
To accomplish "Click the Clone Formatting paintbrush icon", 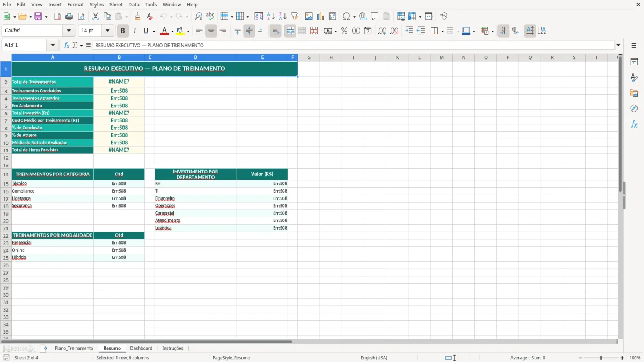I will (x=137, y=17).
